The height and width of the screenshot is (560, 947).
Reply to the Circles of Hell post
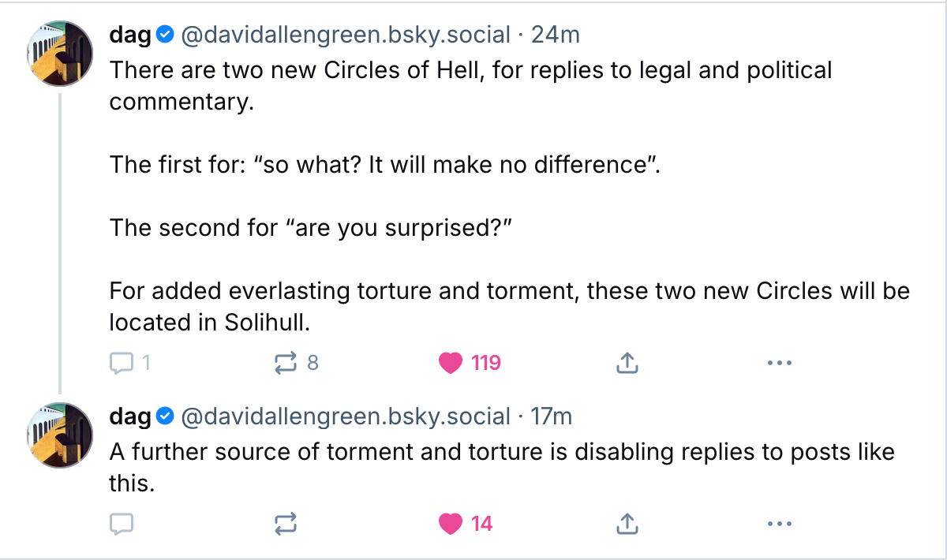click(x=121, y=363)
